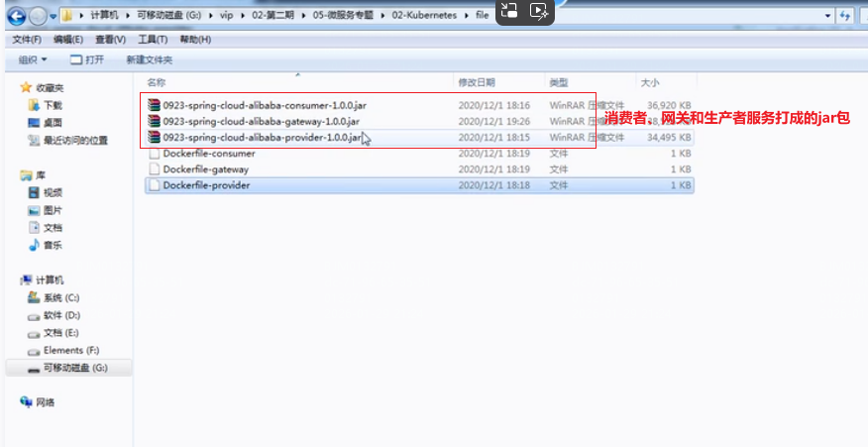Open the 文件(F) menu
Viewport: 868px width, 447px height.
point(27,40)
